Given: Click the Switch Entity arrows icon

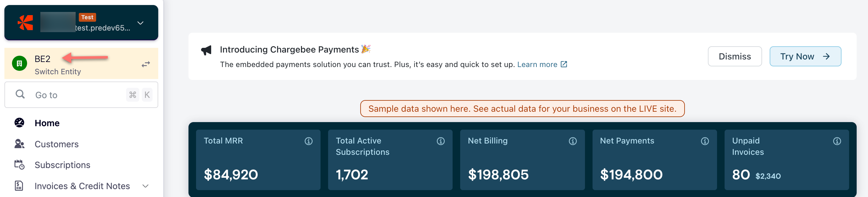Looking at the screenshot, I should pos(146,64).
